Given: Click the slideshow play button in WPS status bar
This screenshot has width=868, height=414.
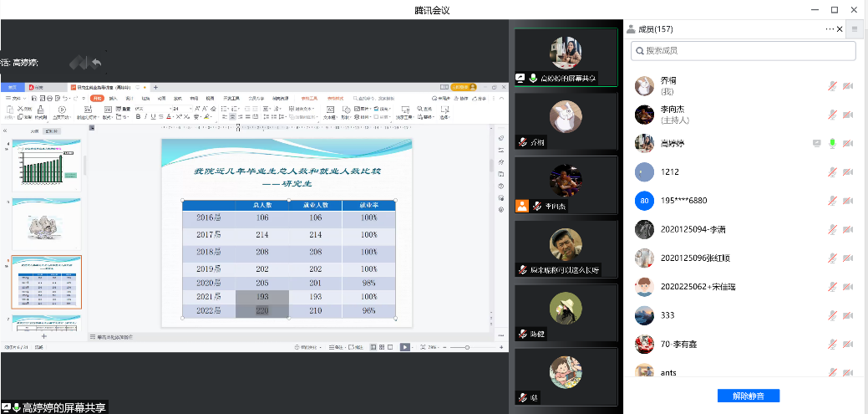Looking at the screenshot, I should click(404, 347).
